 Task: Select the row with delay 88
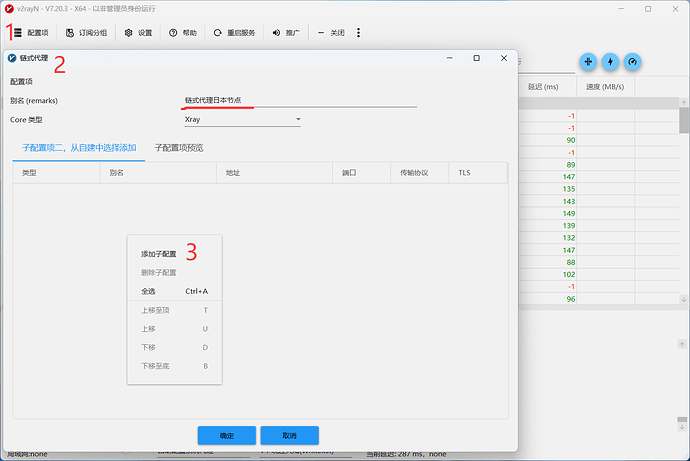tap(598, 262)
